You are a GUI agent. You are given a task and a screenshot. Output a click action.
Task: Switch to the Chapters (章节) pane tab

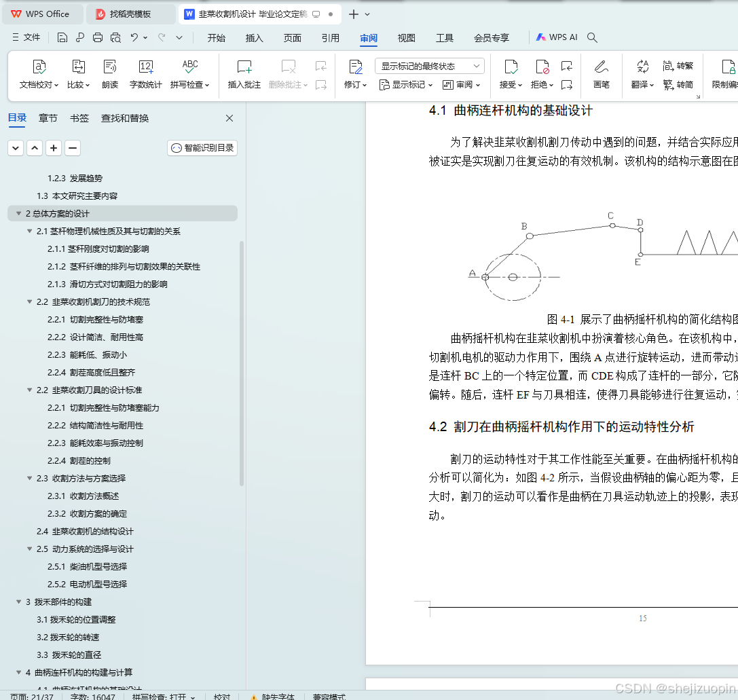[48, 118]
